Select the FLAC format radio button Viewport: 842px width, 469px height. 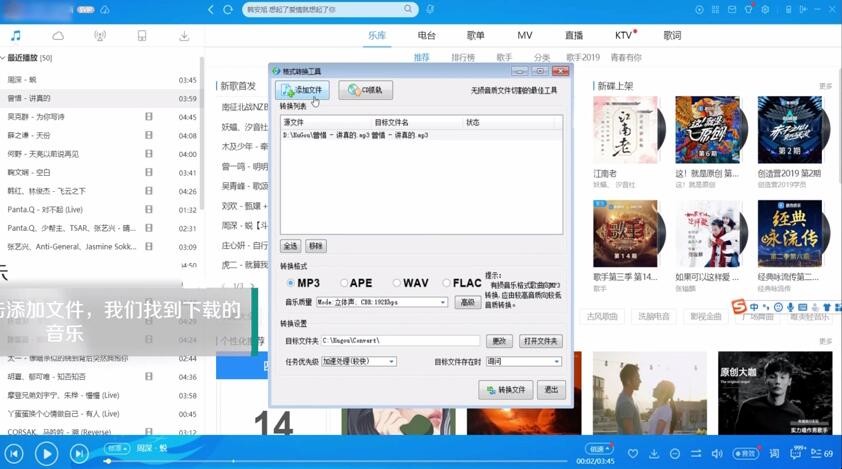(x=446, y=283)
